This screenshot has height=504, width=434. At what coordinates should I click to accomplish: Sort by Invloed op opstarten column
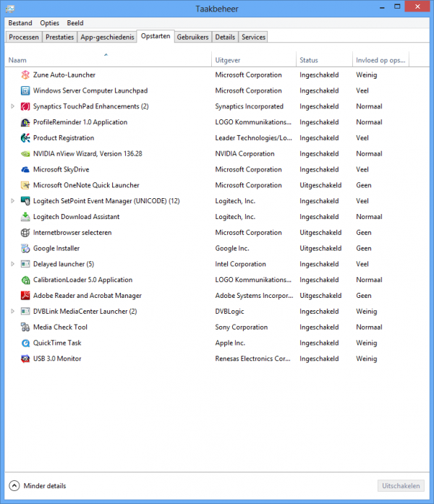point(380,60)
